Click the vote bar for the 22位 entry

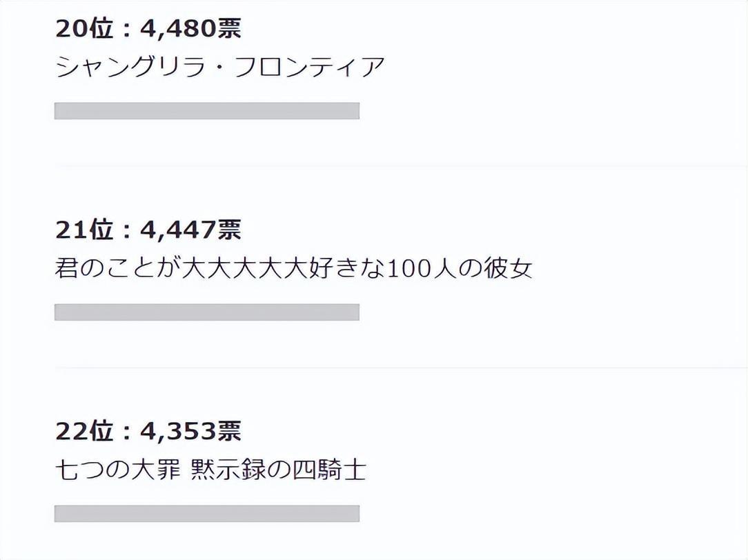207,514
